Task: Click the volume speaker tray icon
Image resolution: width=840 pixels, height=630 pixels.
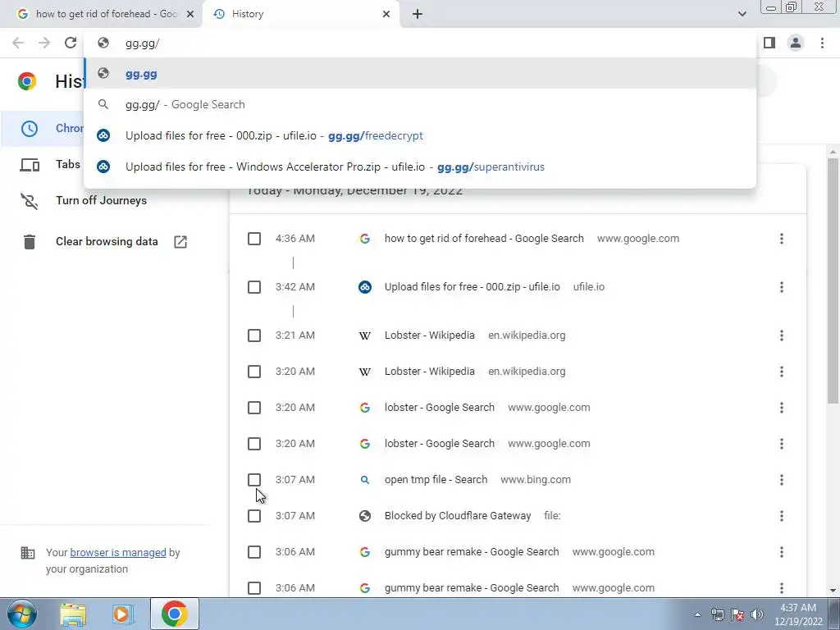Action: pos(757,614)
